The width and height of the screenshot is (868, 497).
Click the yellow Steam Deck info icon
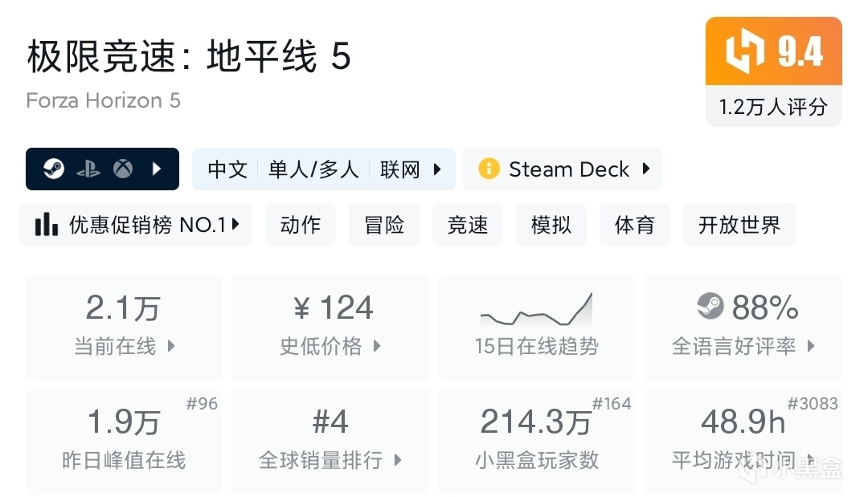click(x=489, y=169)
